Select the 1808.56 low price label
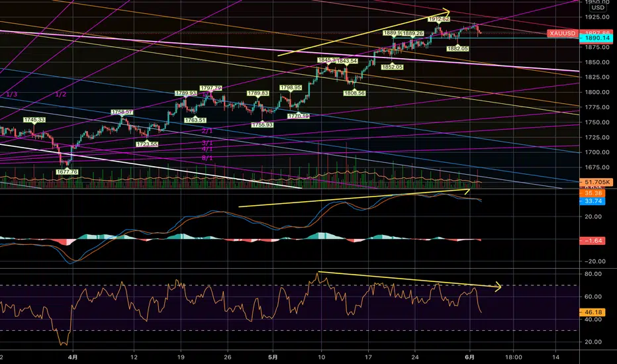Viewport: 617px width, 364px height. (x=354, y=94)
